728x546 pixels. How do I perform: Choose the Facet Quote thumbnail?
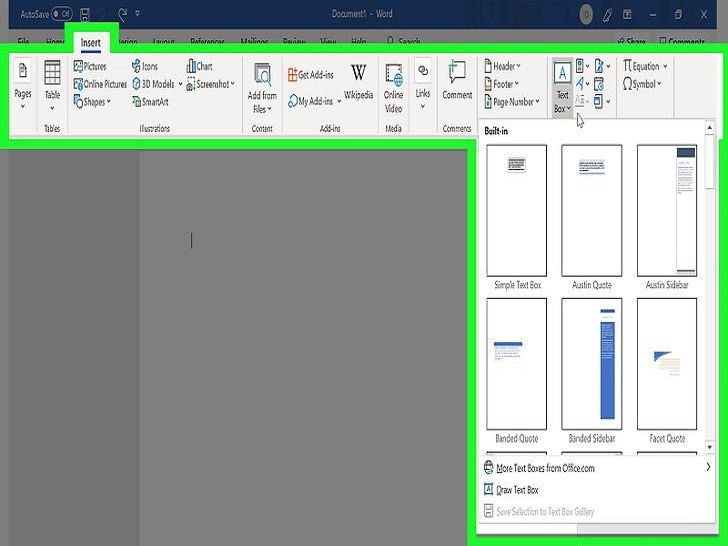pyautogui.click(x=667, y=364)
